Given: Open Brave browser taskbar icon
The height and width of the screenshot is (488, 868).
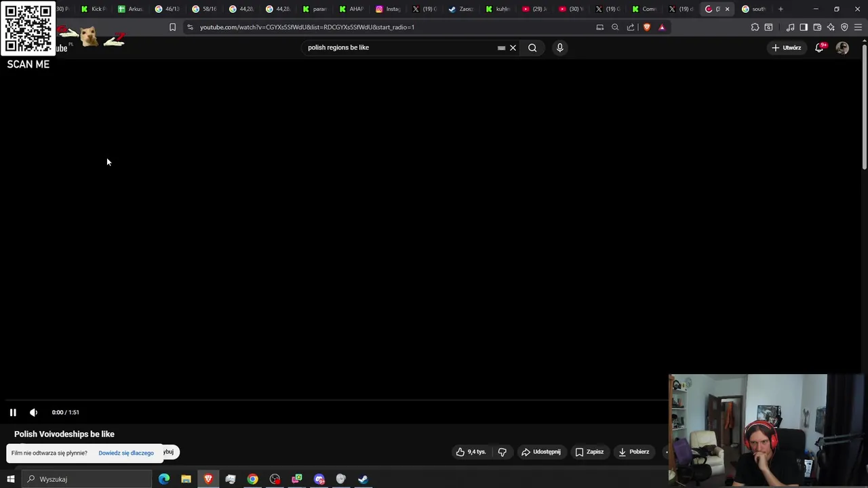Looking at the screenshot, I should [208, 479].
